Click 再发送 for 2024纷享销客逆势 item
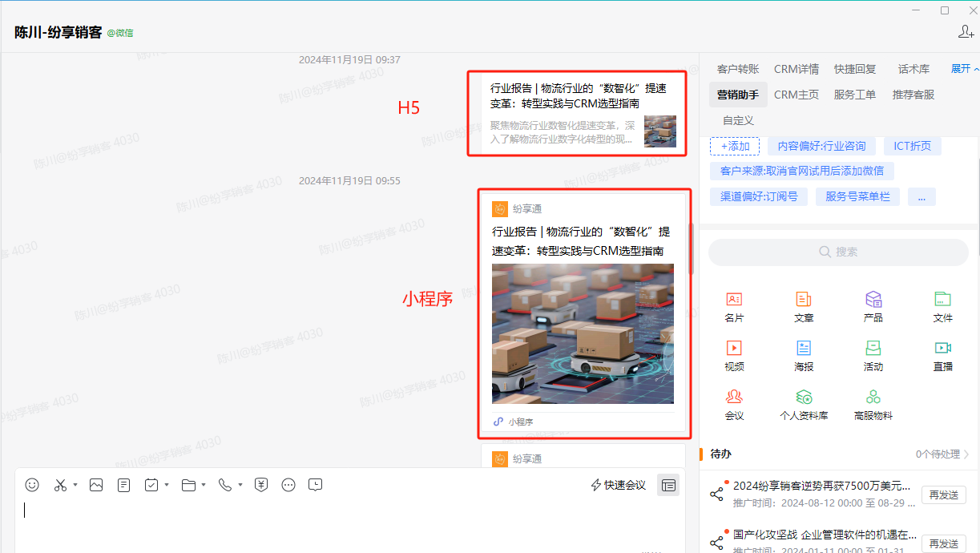 pos(943,494)
